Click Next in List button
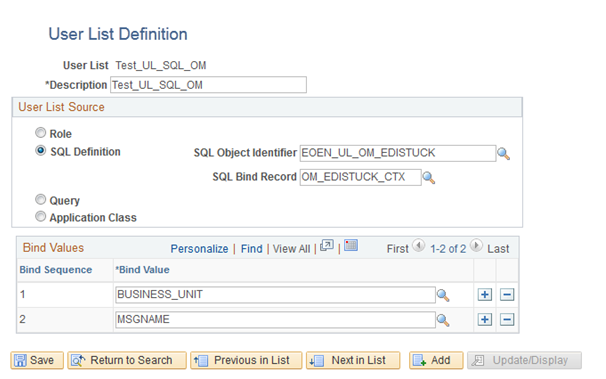This screenshot has width=606, height=379. pyautogui.click(x=353, y=360)
